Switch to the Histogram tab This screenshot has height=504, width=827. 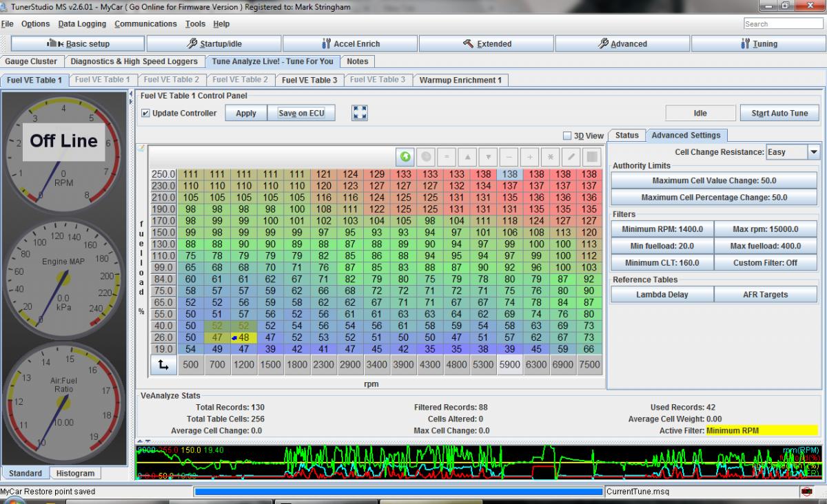pos(75,474)
